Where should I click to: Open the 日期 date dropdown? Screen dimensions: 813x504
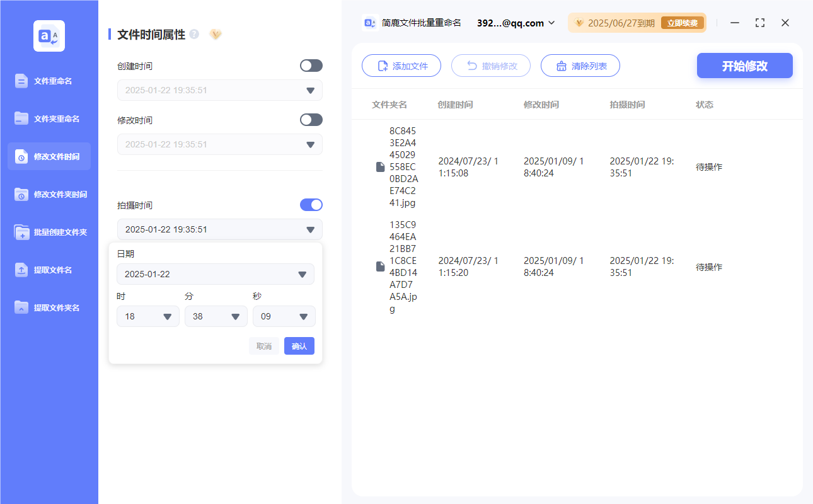pyautogui.click(x=216, y=274)
